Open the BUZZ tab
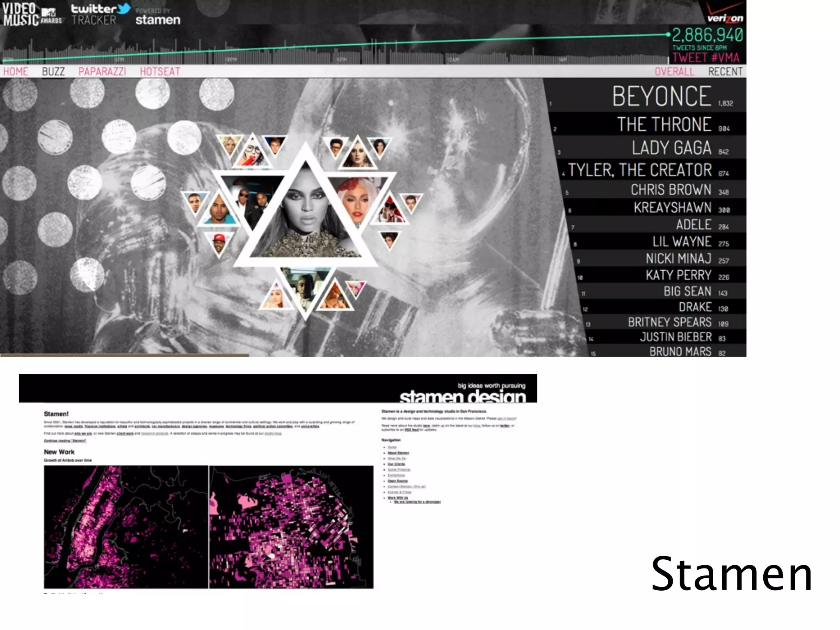 coord(53,72)
